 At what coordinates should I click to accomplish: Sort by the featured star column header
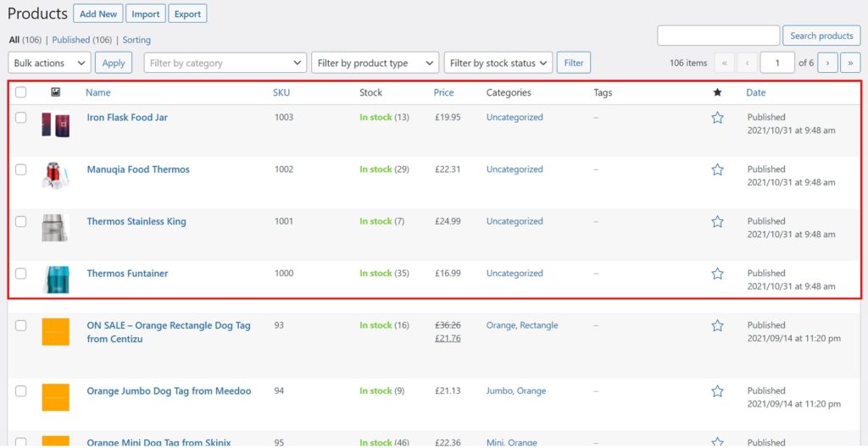[717, 92]
